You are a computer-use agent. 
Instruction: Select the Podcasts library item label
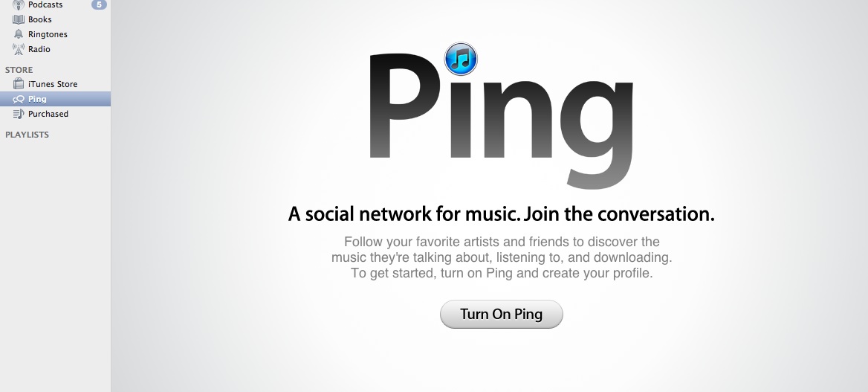pyautogui.click(x=45, y=4)
